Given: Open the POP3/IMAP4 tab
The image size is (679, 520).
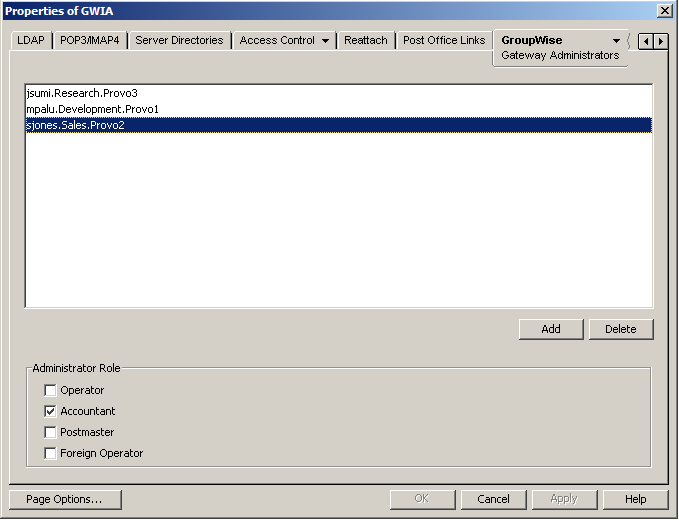Looking at the screenshot, I should coord(90,40).
